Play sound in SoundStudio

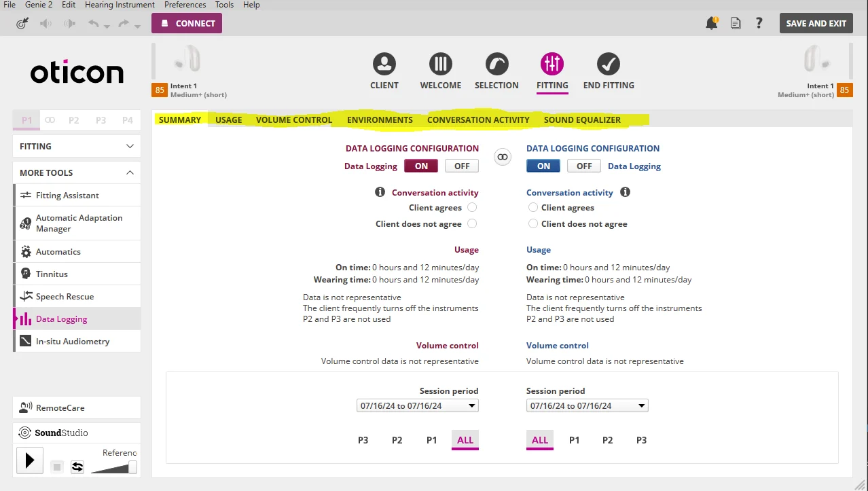pos(30,460)
